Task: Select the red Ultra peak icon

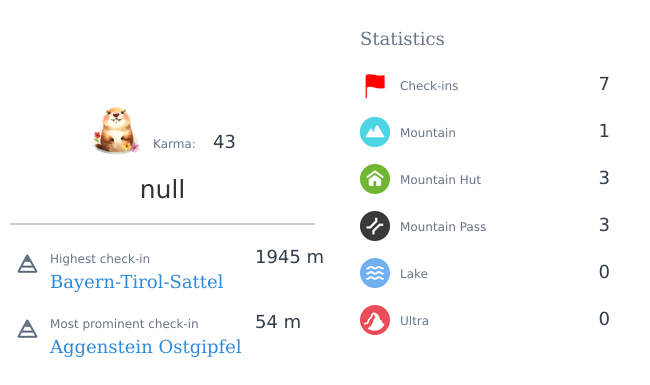Action: click(x=375, y=320)
